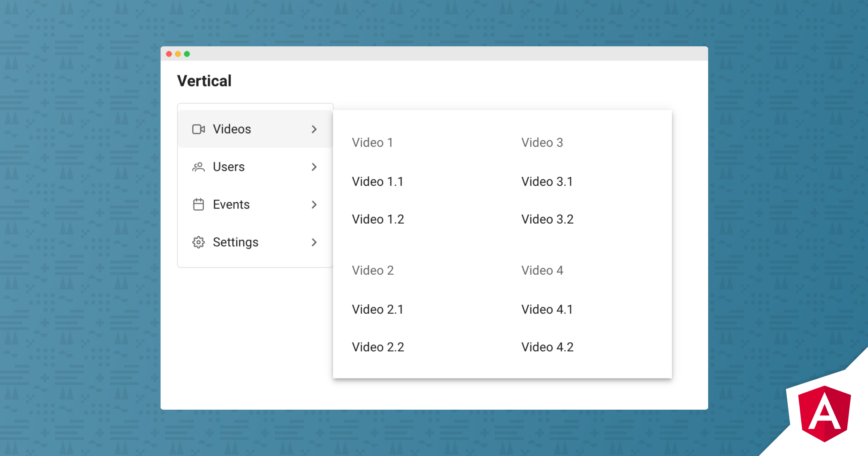Expand the Events submenu via its chevron

(x=314, y=204)
